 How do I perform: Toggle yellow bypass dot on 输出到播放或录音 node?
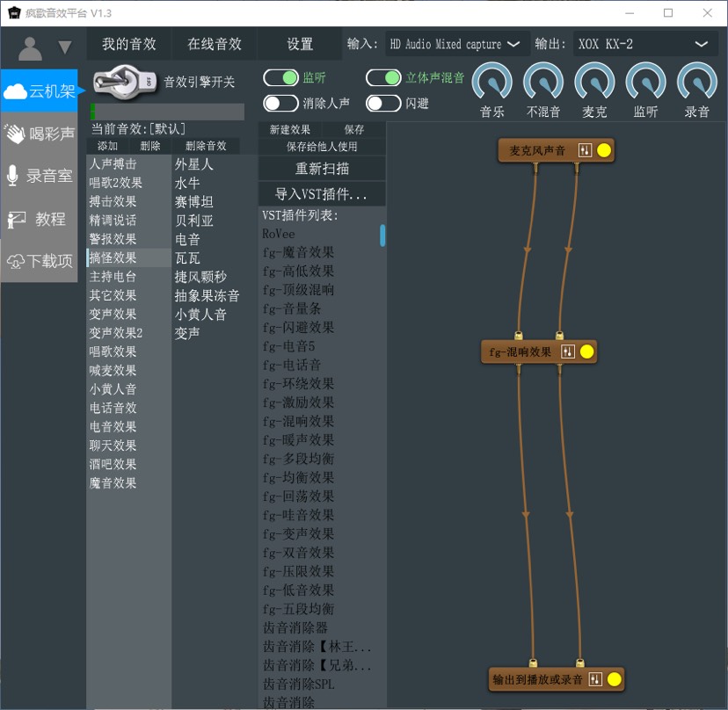coord(615,679)
